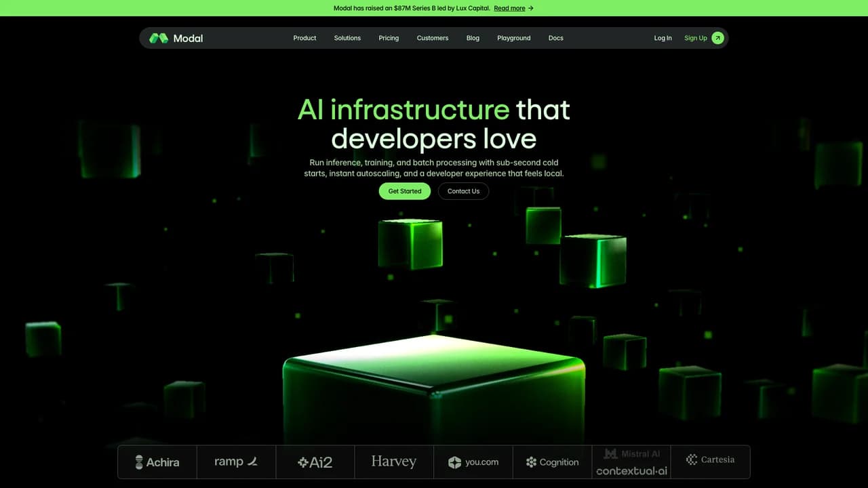Click the headline "AI infrastructure that developers love"

(434, 123)
